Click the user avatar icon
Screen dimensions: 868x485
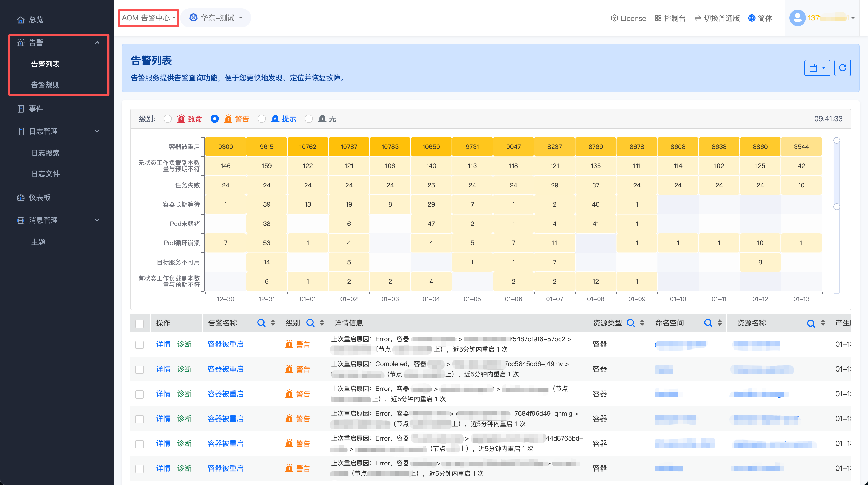point(797,18)
